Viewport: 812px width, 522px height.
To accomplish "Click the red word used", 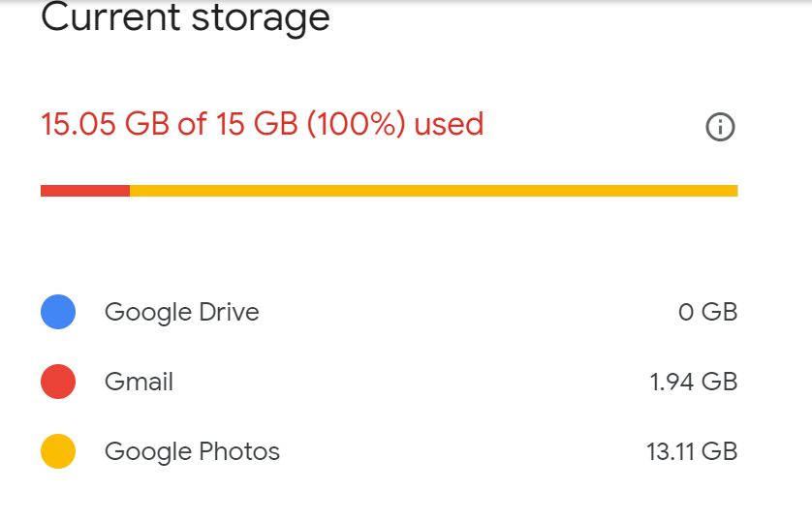I will 449,124.
